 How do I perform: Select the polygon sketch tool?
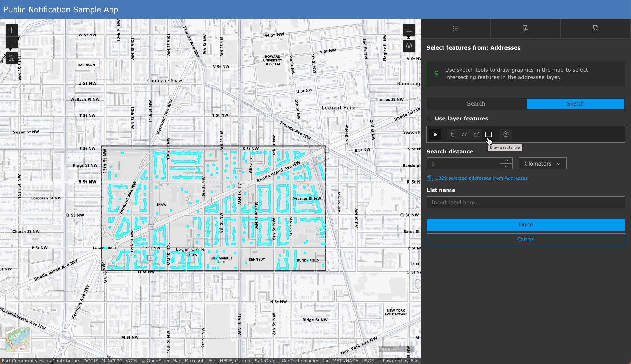pos(477,134)
